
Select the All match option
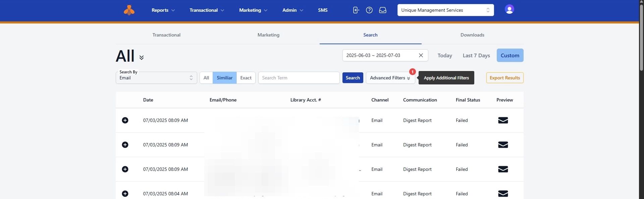pyautogui.click(x=206, y=78)
